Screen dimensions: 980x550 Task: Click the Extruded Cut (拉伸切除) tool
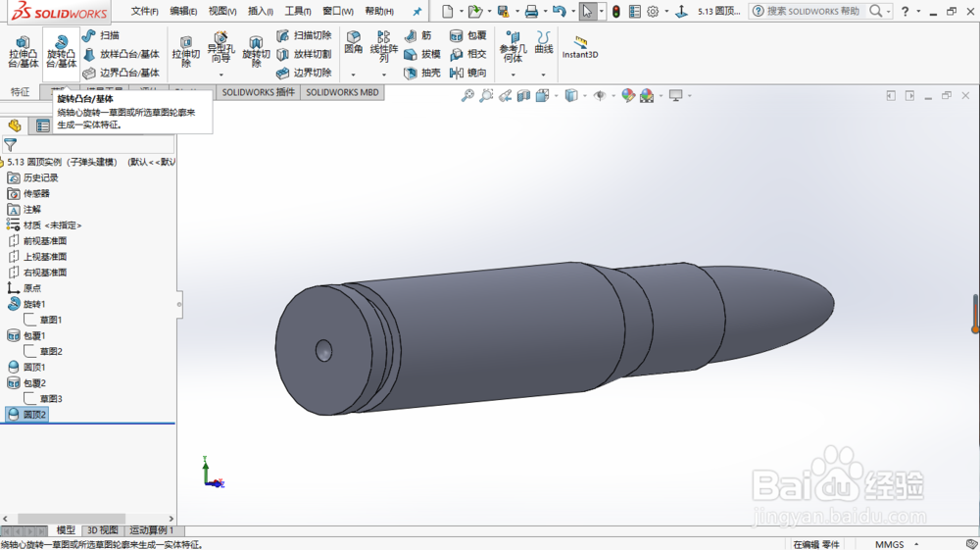tap(185, 53)
